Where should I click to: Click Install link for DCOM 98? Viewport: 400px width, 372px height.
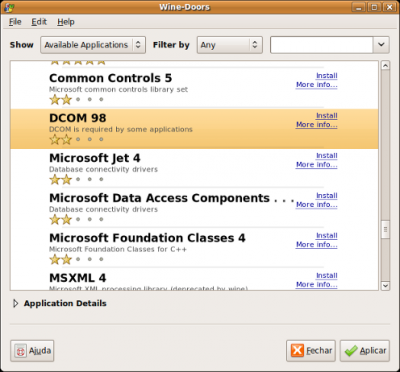[327, 116]
